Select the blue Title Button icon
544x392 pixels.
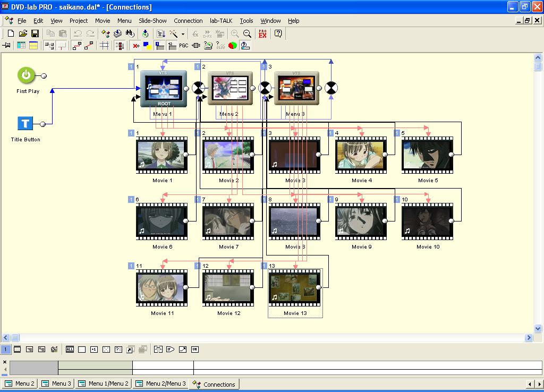click(25, 124)
